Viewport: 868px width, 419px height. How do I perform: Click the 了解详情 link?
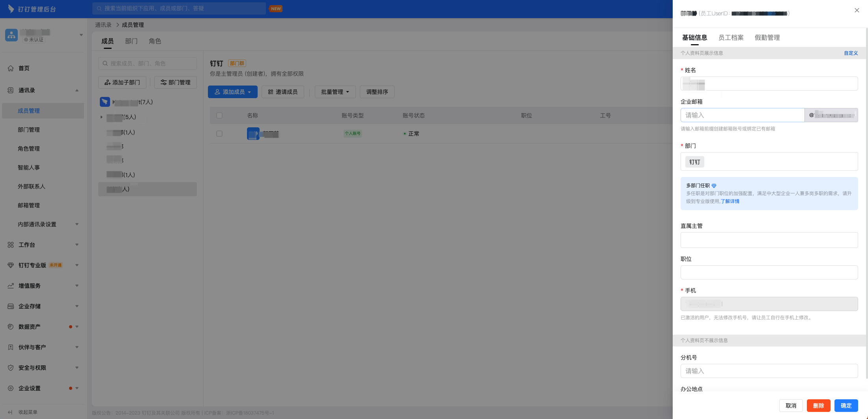[x=730, y=201]
